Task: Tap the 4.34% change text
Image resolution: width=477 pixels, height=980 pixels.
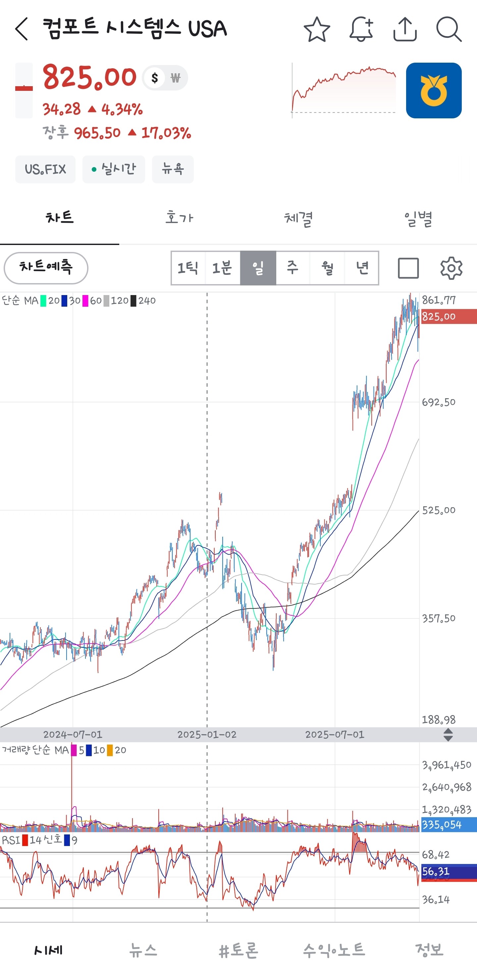Action: point(122,109)
